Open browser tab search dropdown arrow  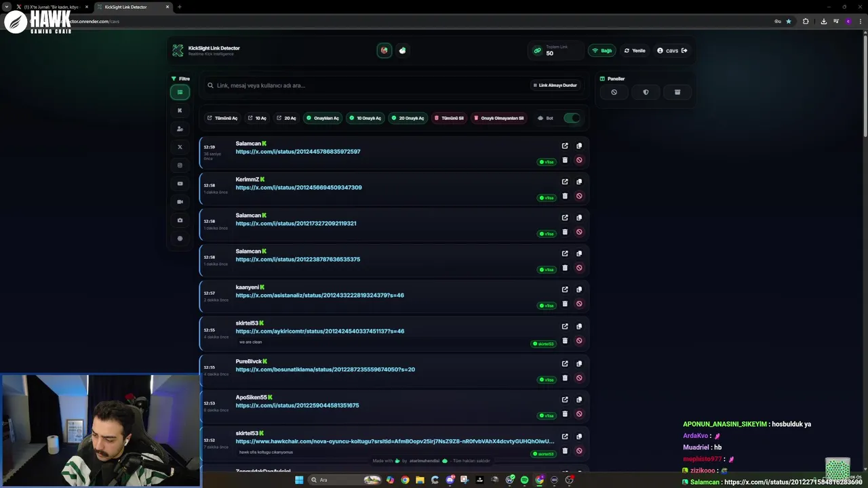(6, 7)
